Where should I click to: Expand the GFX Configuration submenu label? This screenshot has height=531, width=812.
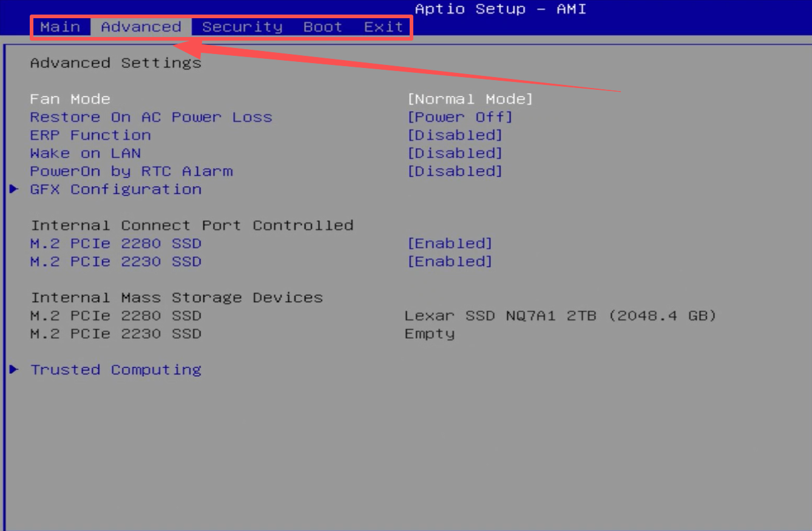116,189
